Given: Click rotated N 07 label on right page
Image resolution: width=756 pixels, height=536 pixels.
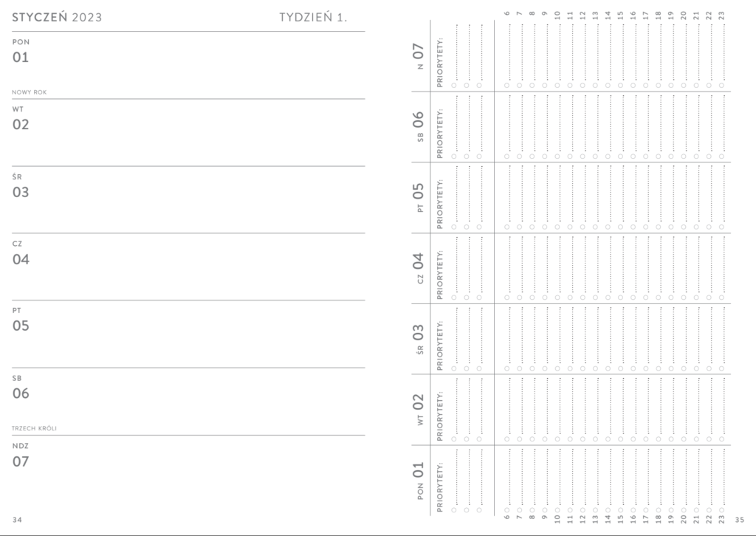Looking at the screenshot, I should tap(419, 56).
